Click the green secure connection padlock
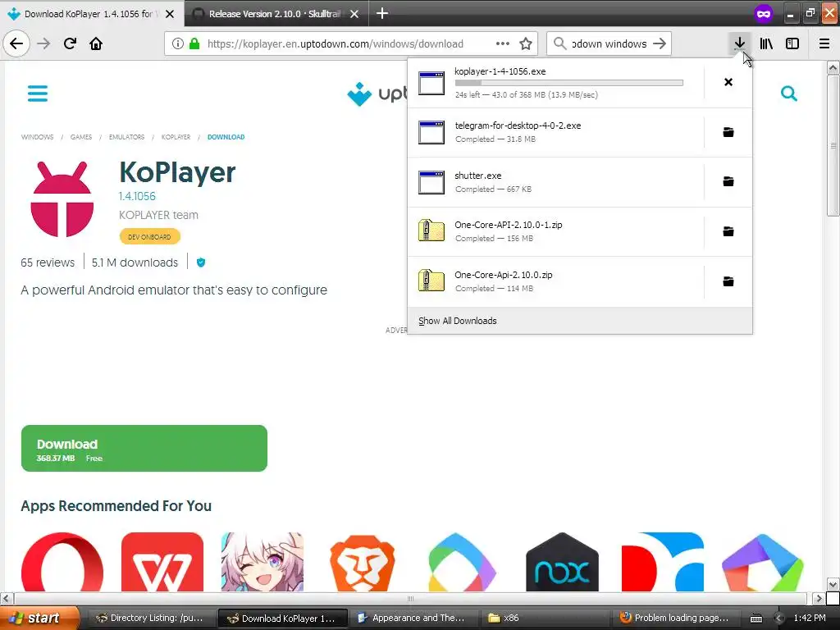840x630 pixels. (x=194, y=43)
